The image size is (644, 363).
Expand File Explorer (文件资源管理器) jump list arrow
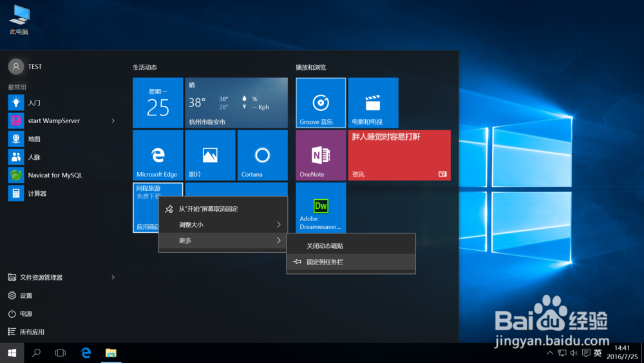[x=113, y=277]
